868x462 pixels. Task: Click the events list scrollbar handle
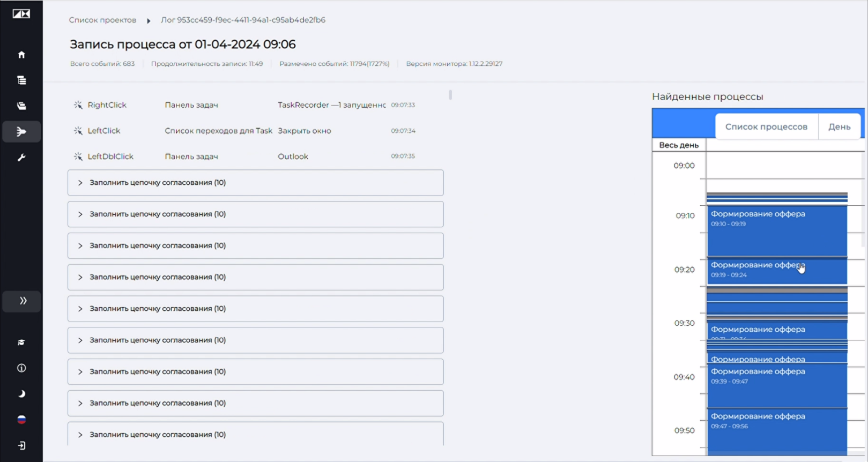[450, 95]
